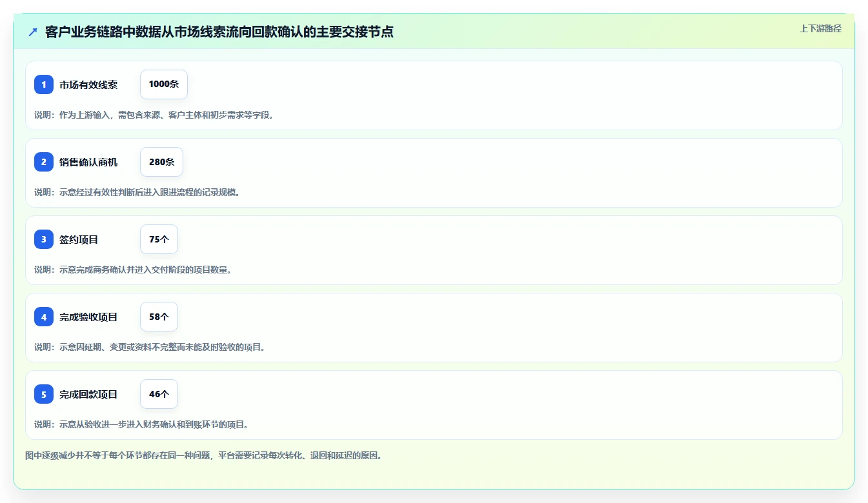The width and height of the screenshot is (868, 503).
Task: Click step badge 4 for 完成验收项目
Action: 44,317
